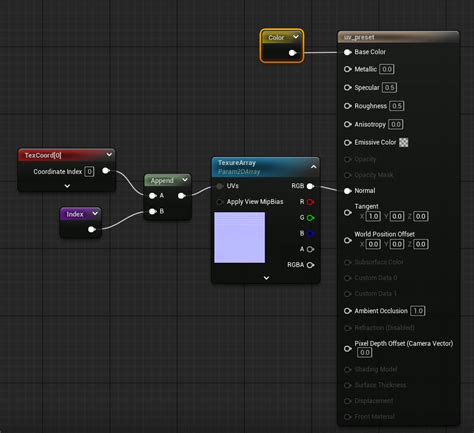Expand the TexCoord[0] node bottom chevron
Viewport: 474px width, 433px height.
pos(67,186)
